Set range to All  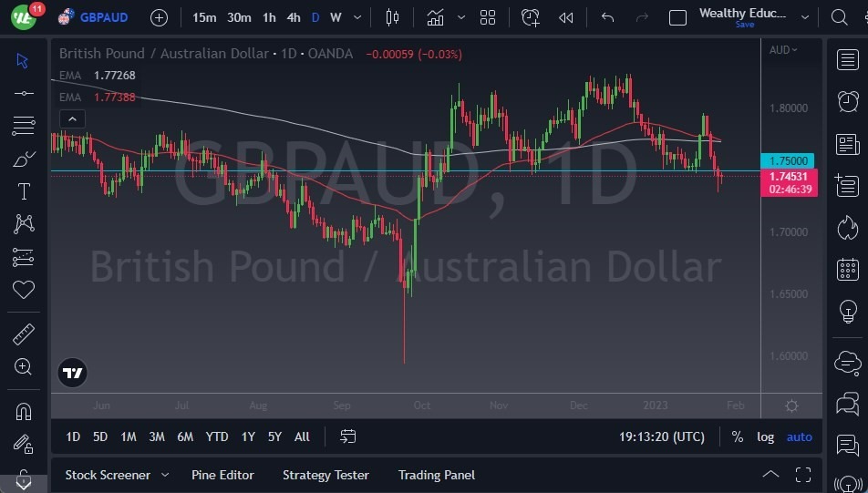(x=302, y=437)
